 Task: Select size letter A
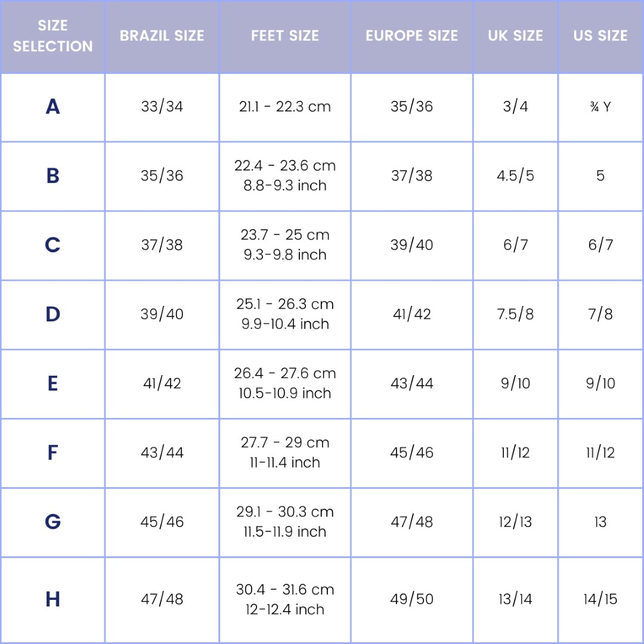52,107
